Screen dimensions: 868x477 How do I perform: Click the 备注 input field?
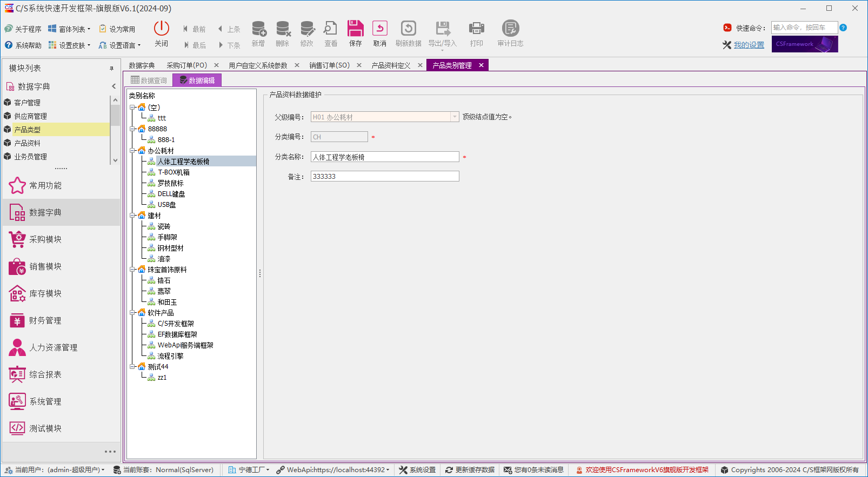click(x=385, y=176)
